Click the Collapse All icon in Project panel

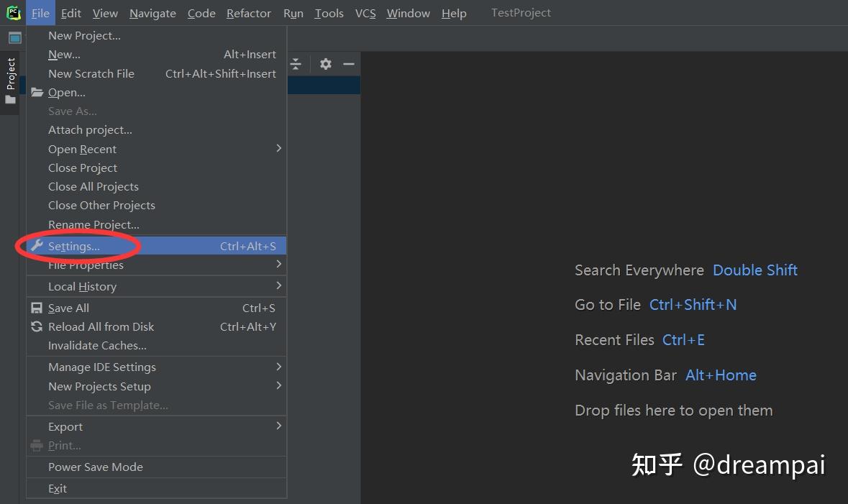pos(296,64)
